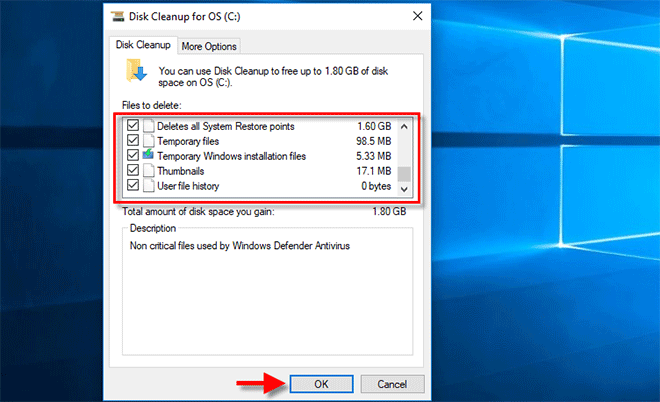Uncheck Deletes all System Restore points checkbox

pos(133,125)
